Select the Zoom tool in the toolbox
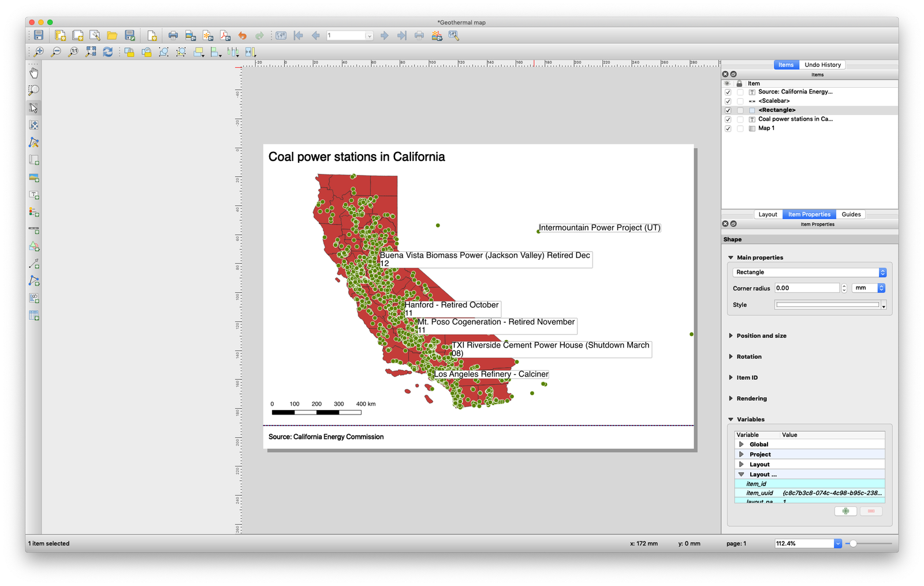This screenshot has height=586, width=924. point(34,90)
